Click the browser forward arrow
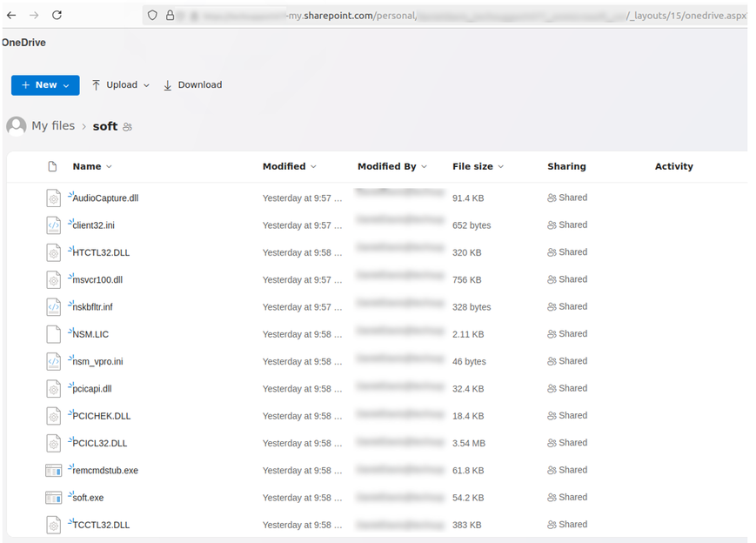Viewport: 756px width, 543px height. click(34, 16)
